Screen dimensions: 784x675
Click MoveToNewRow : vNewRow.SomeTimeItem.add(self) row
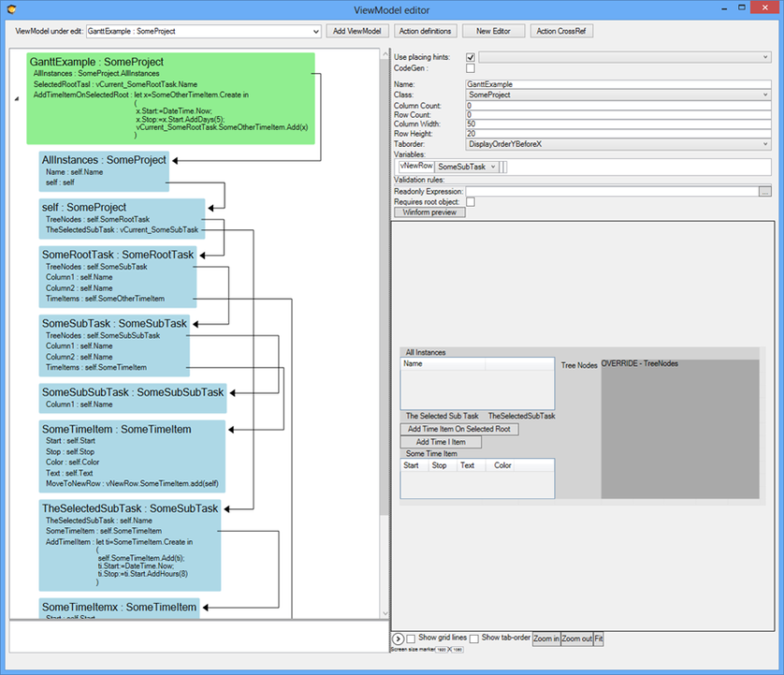click(132, 483)
